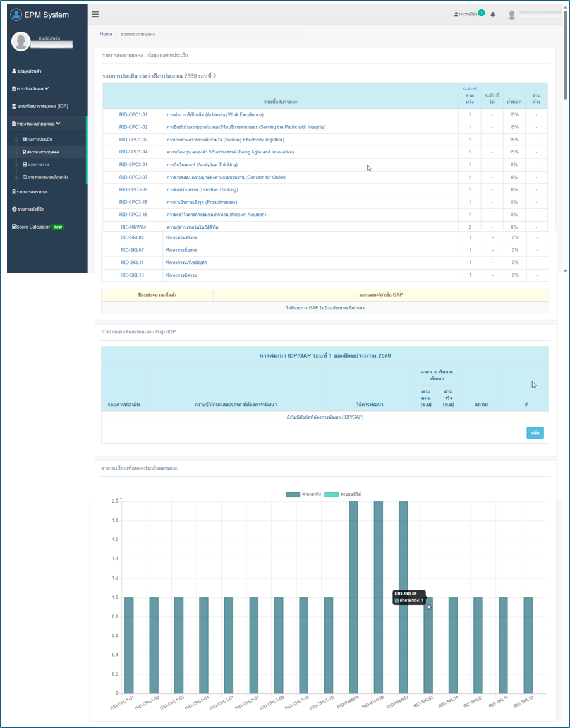570x728 pixels.
Task: Open แผนพัฒนารายบุคคล (IDP) menu
Action: (40, 106)
